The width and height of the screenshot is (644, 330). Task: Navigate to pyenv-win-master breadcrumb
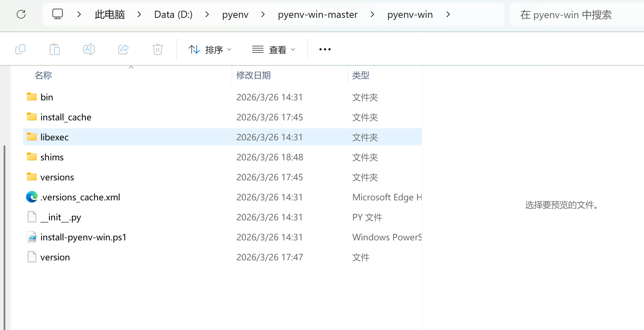[318, 14]
